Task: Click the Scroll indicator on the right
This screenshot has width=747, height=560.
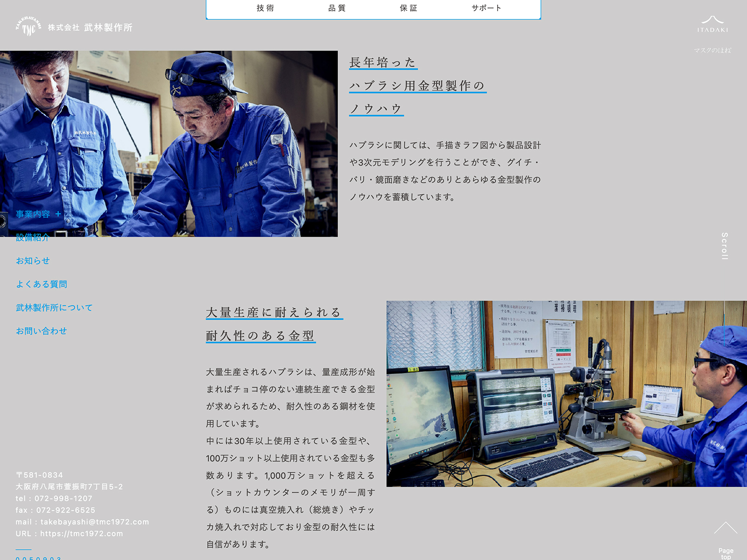Action: click(724, 246)
